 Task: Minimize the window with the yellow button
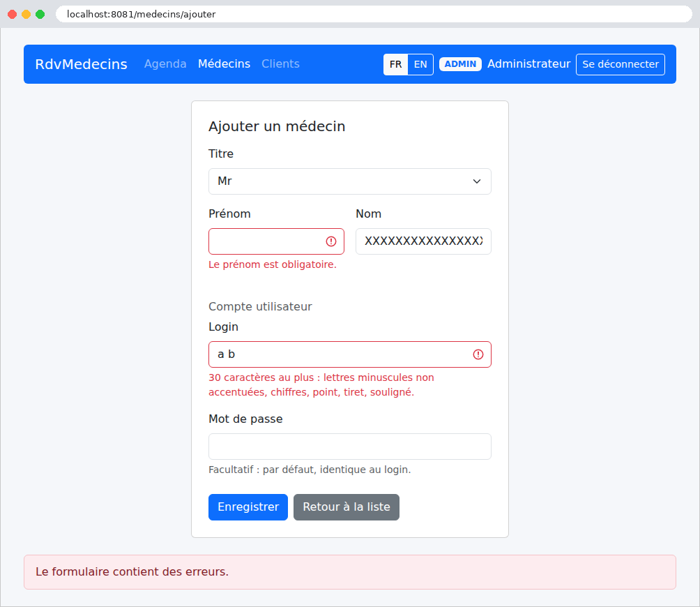point(26,14)
